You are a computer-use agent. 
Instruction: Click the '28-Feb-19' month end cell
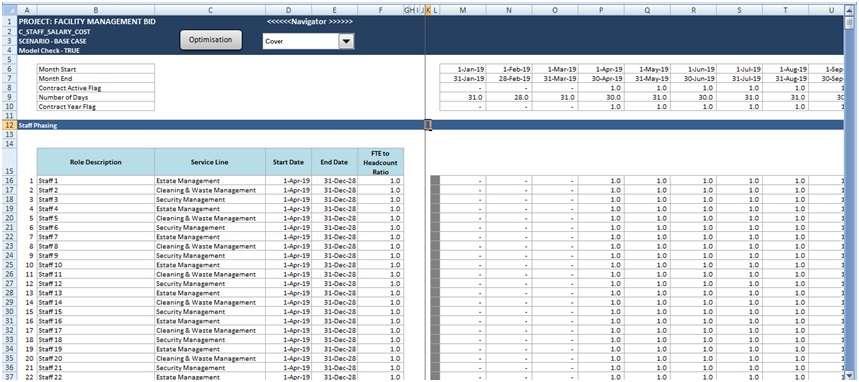pyautogui.click(x=509, y=79)
